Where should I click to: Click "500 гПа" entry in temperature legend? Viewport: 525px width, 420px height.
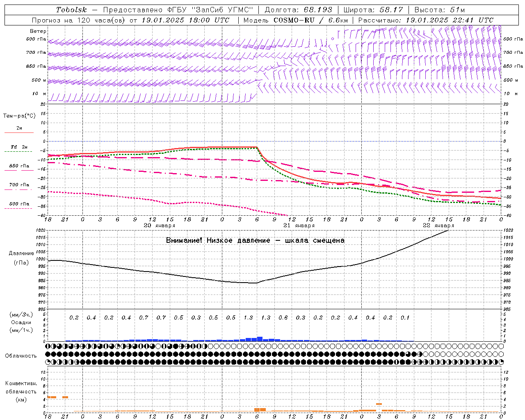click(19, 204)
